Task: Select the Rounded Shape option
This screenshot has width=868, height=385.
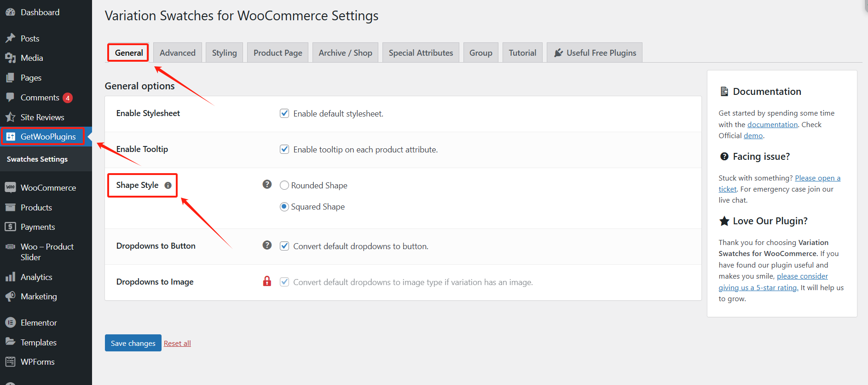Action: click(x=284, y=185)
